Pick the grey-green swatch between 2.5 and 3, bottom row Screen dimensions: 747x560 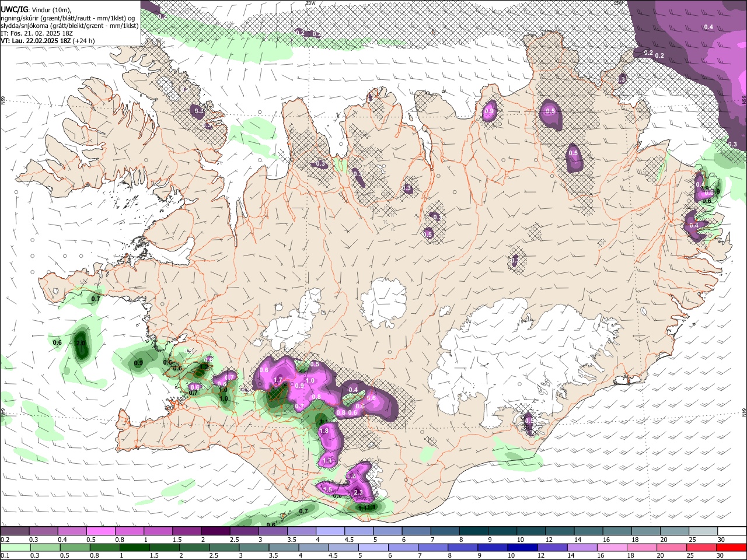(224, 547)
